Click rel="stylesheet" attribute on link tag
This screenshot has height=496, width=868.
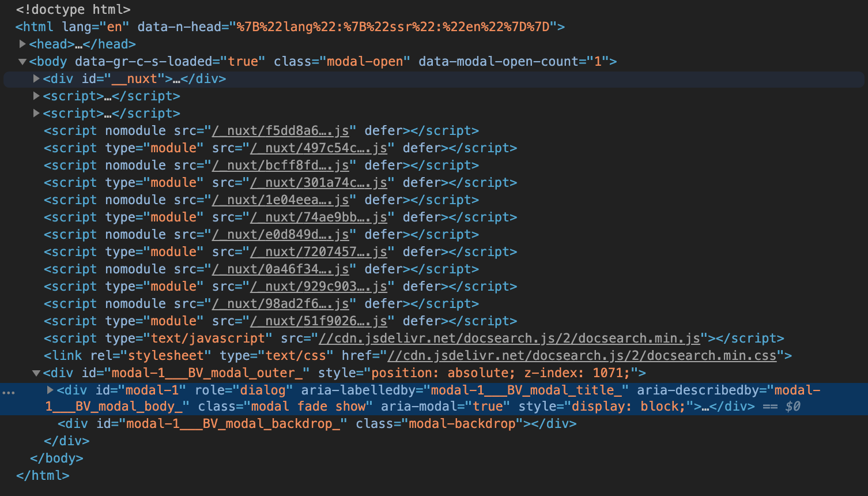point(151,356)
